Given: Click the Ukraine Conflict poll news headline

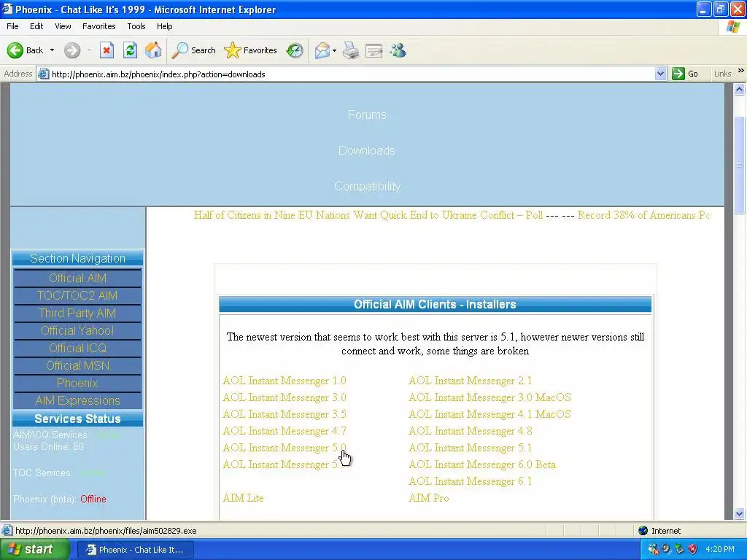Looking at the screenshot, I should point(368,215).
